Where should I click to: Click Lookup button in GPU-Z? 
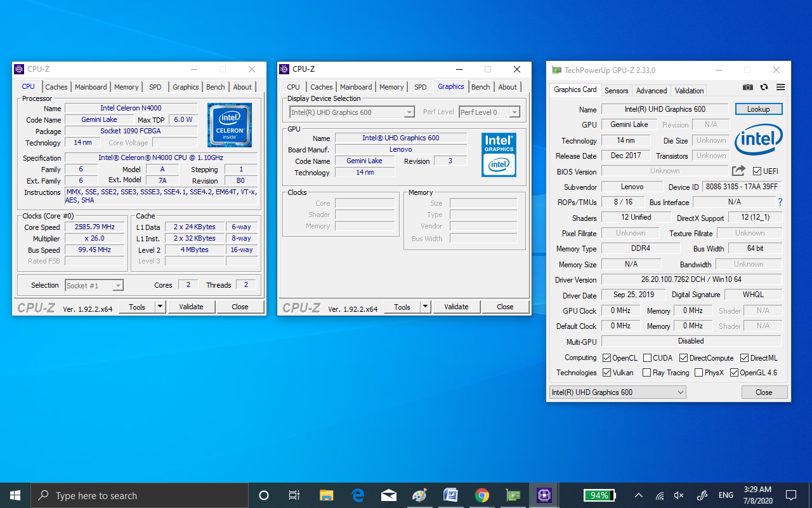click(759, 109)
